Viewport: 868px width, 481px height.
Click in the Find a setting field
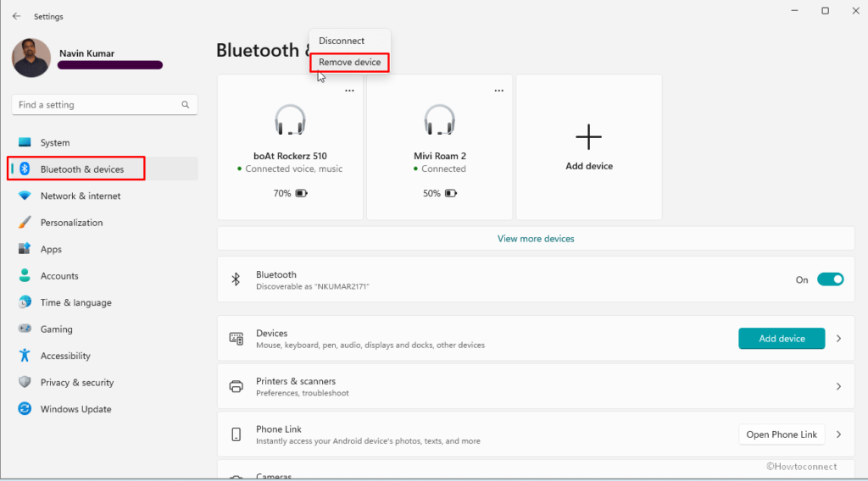(104, 104)
